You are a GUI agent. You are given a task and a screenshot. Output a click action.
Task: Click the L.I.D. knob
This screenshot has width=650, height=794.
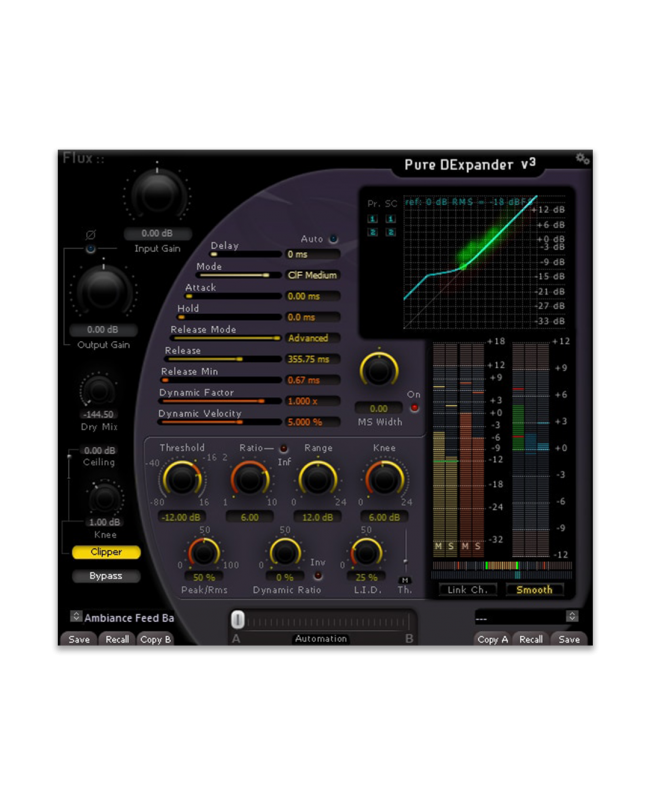[366, 553]
